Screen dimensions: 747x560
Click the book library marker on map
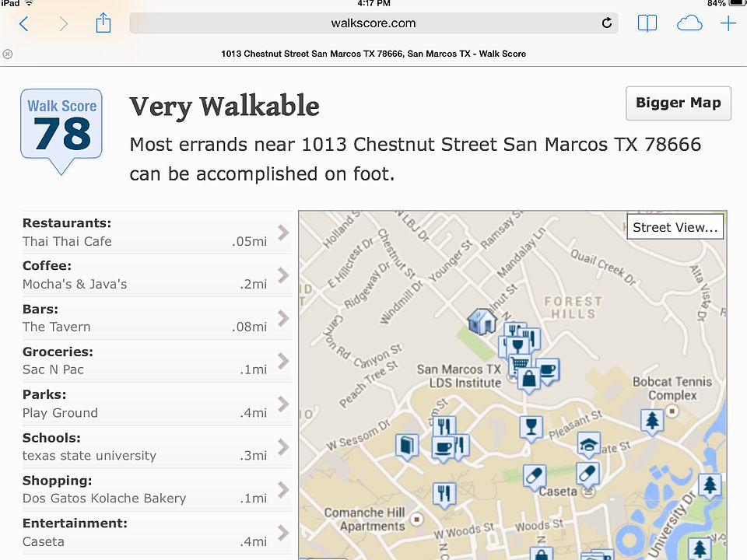(x=407, y=446)
